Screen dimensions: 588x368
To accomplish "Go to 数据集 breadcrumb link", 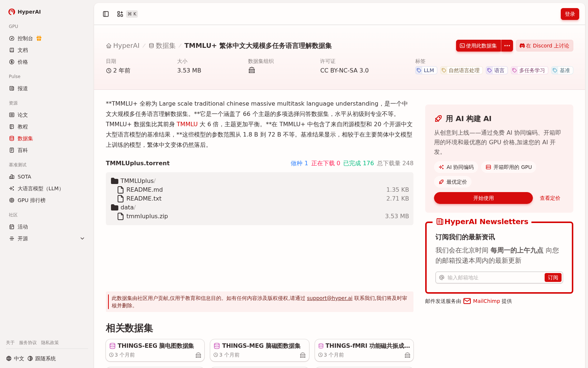I will point(162,46).
